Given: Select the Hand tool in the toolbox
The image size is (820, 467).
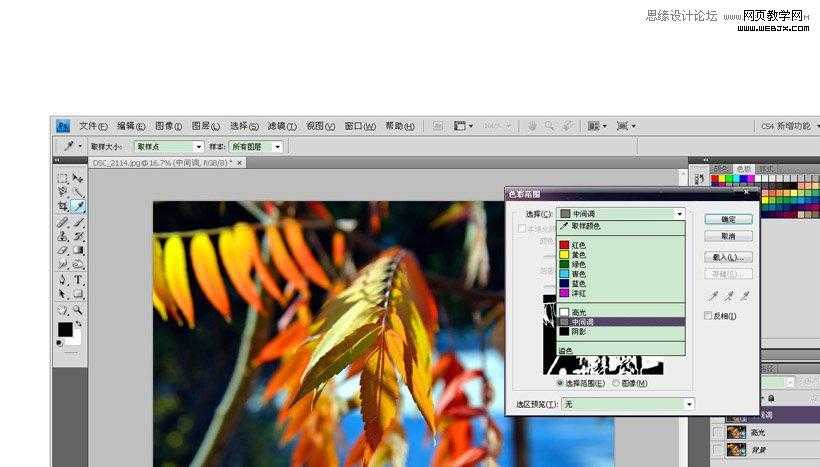Looking at the screenshot, I should tap(62, 311).
